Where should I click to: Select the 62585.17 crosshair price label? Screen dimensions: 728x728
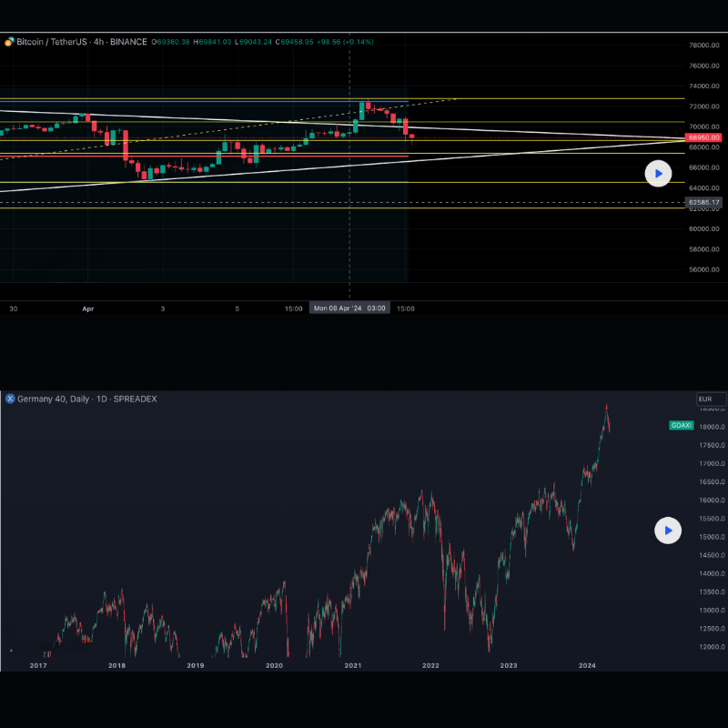703,202
